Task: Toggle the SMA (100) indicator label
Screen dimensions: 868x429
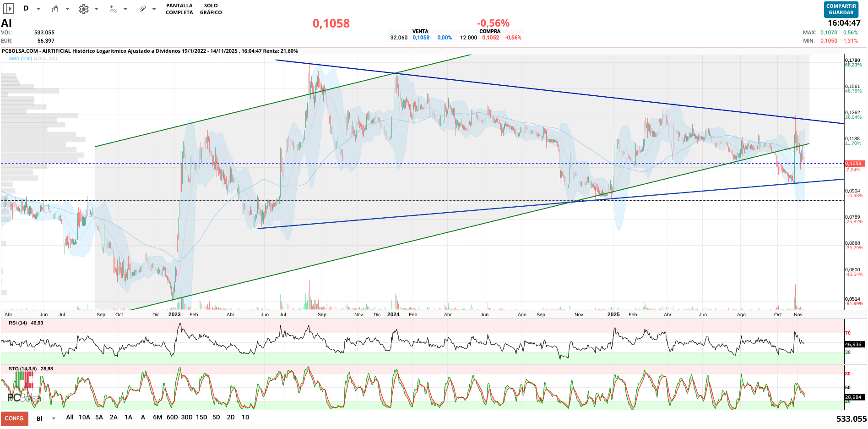Action: (20, 59)
